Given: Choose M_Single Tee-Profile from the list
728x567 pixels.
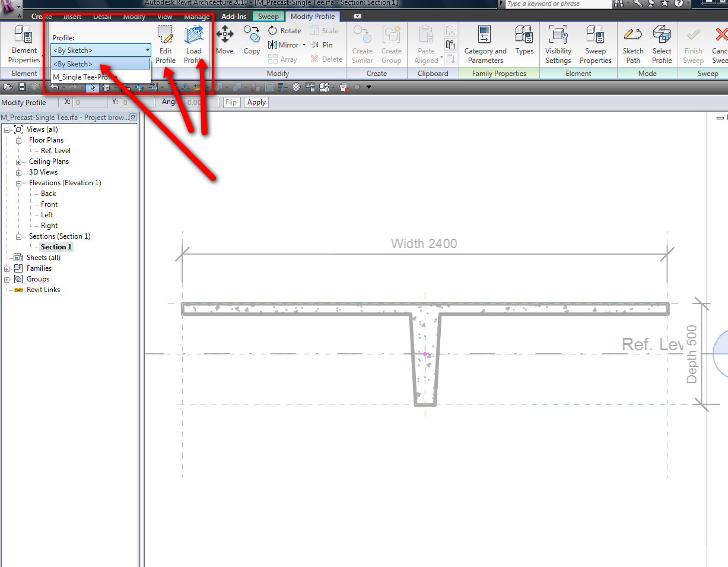Looking at the screenshot, I should pos(101,77).
